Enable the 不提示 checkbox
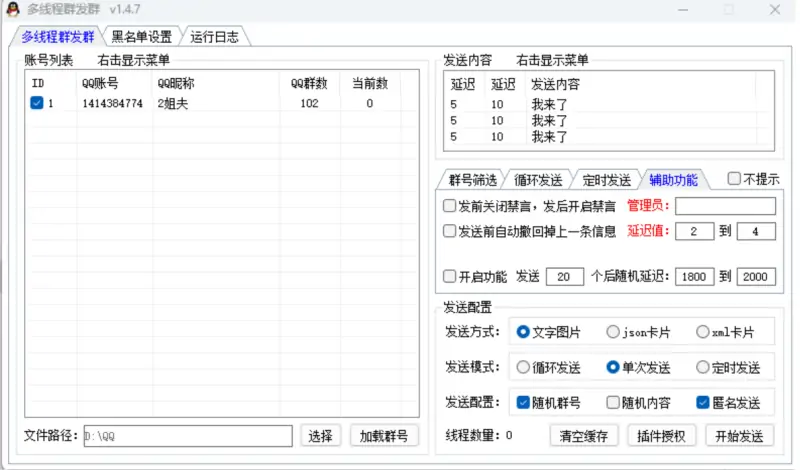 pos(735,179)
